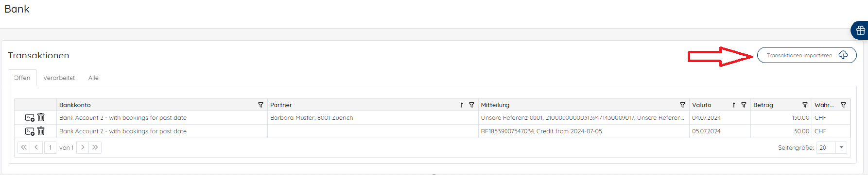Process the Barbara Muster transaction icon

tap(30, 118)
